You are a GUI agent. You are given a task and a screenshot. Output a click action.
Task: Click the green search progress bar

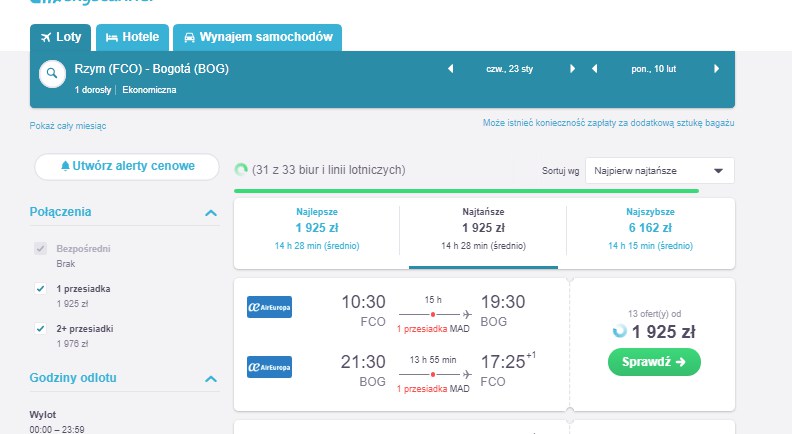[466, 191]
